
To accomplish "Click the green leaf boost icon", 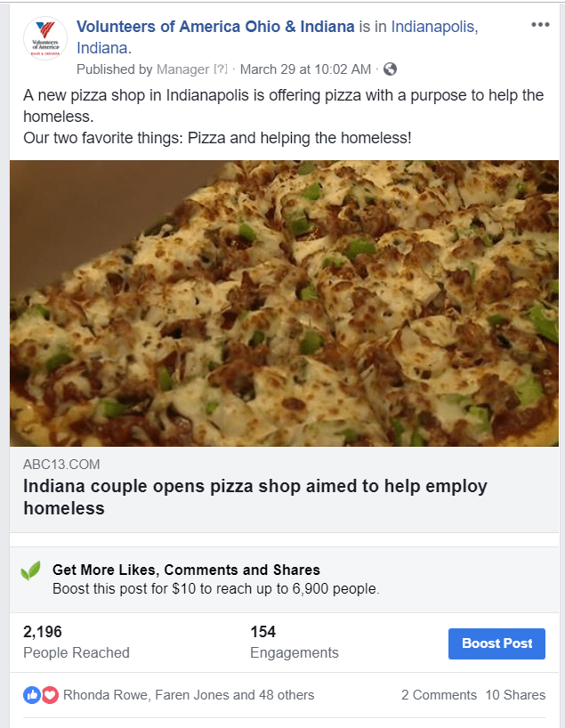I will [31, 570].
